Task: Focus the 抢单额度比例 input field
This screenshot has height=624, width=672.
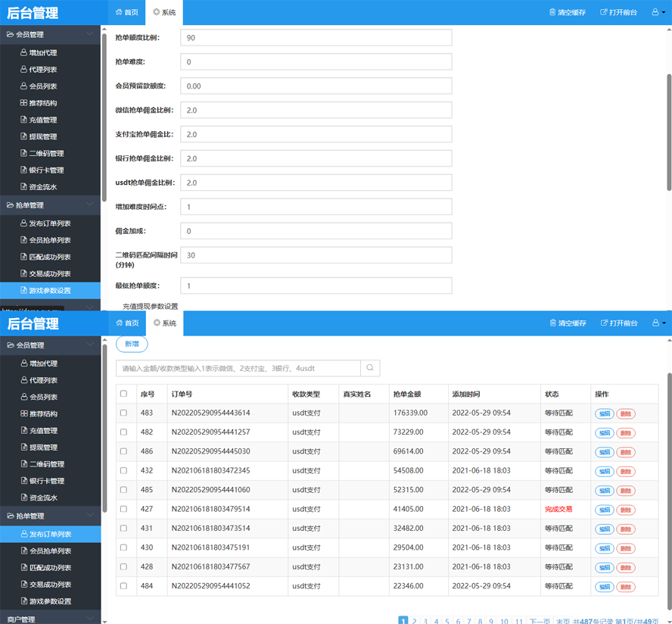Action: [316, 38]
